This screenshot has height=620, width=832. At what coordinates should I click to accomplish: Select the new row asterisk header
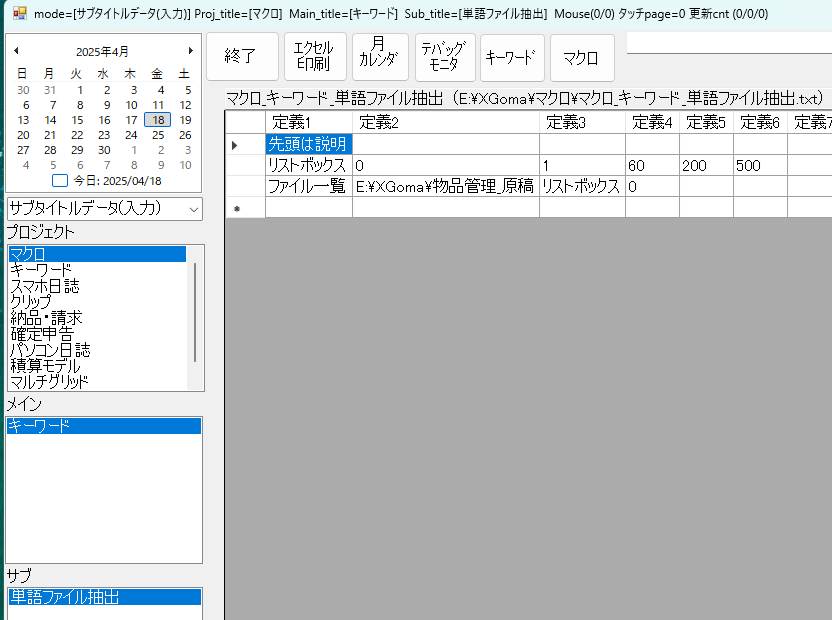pos(236,208)
